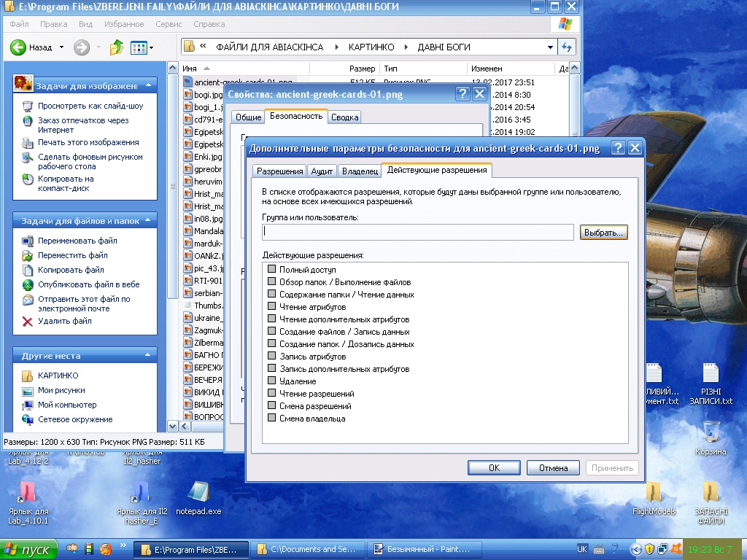Open the Сервис menu

coord(169,24)
